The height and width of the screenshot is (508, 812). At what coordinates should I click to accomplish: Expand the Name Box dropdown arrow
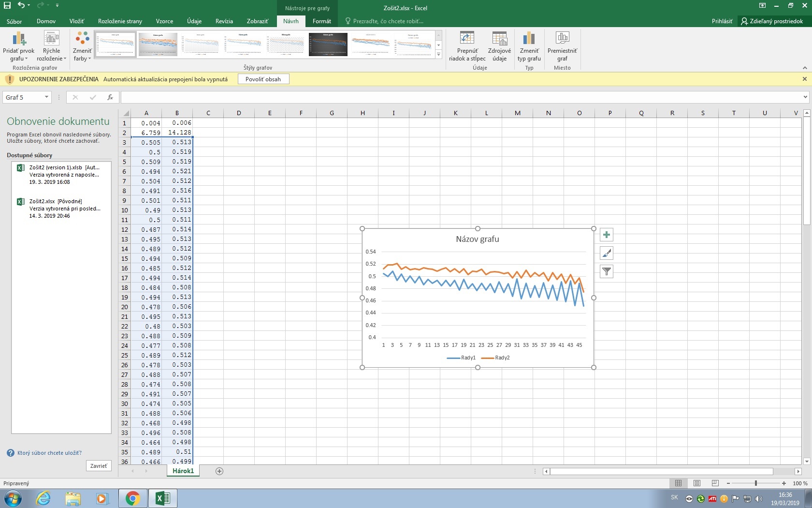pos(46,97)
